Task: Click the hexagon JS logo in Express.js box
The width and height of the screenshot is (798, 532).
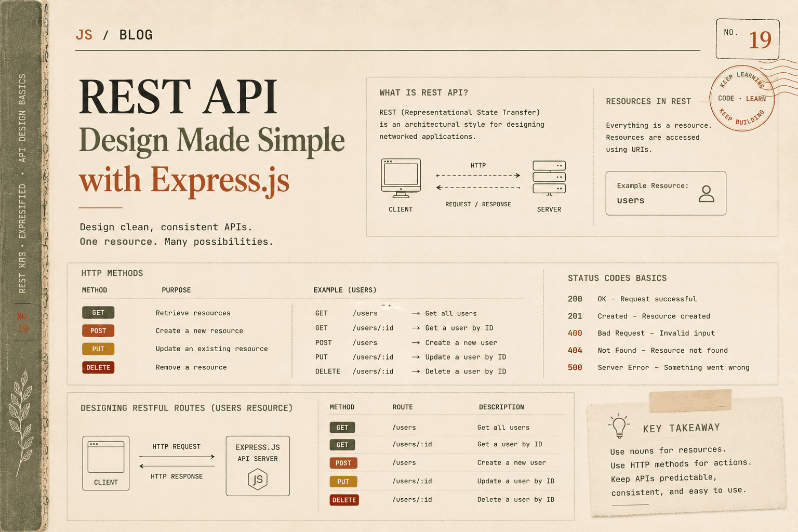Action: pos(258,479)
